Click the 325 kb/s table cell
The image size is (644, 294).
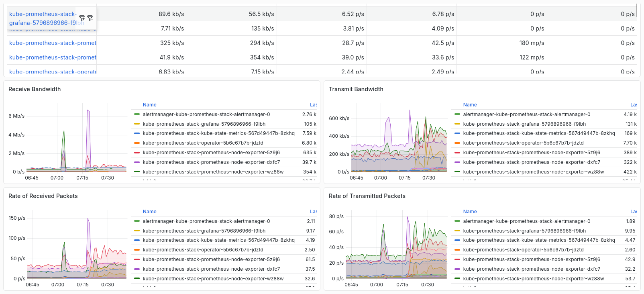point(142,43)
